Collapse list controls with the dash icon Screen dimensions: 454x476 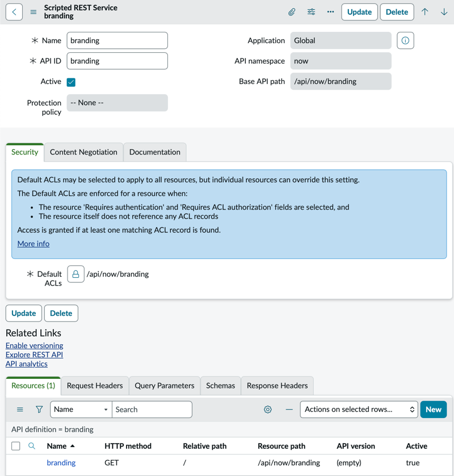coord(289,410)
